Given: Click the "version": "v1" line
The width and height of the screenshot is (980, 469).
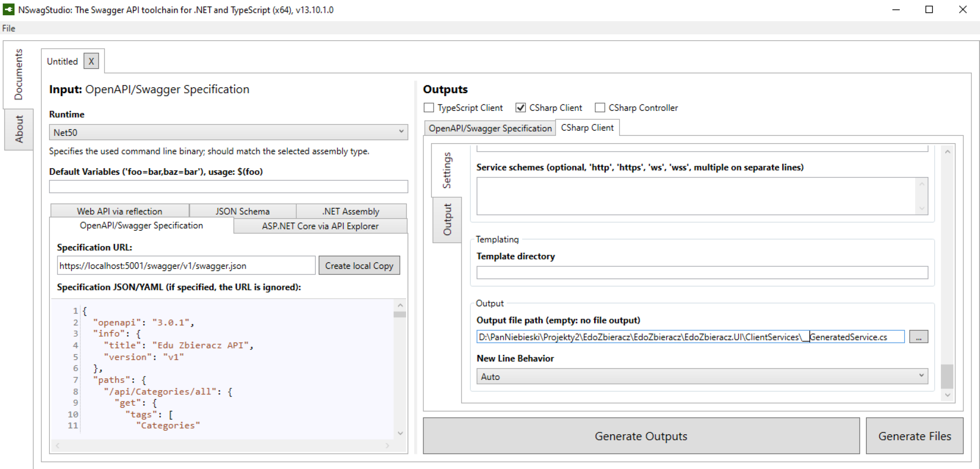Looking at the screenshot, I should click(143, 357).
